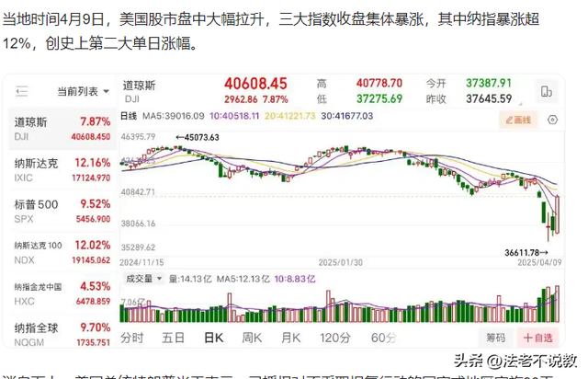Click the 10:8.83亿 volume average
Screen dimensions: 588x379
pyautogui.click(x=295, y=279)
